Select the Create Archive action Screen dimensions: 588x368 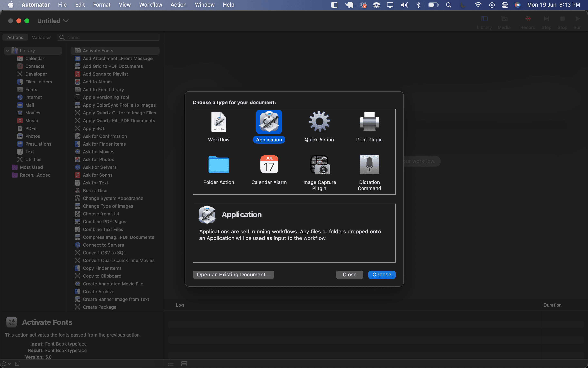pyautogui.click(x=115, y=292)
